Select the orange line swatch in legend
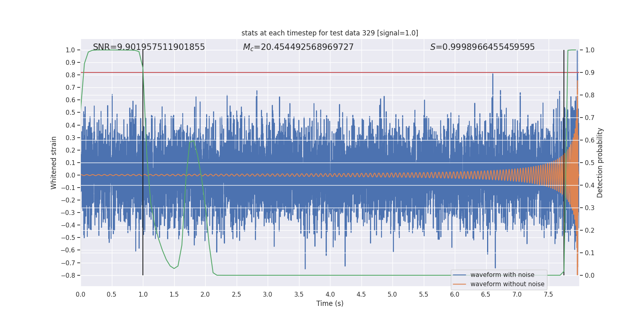This screenshot has width=644, height=322. (x=459, y=284)
